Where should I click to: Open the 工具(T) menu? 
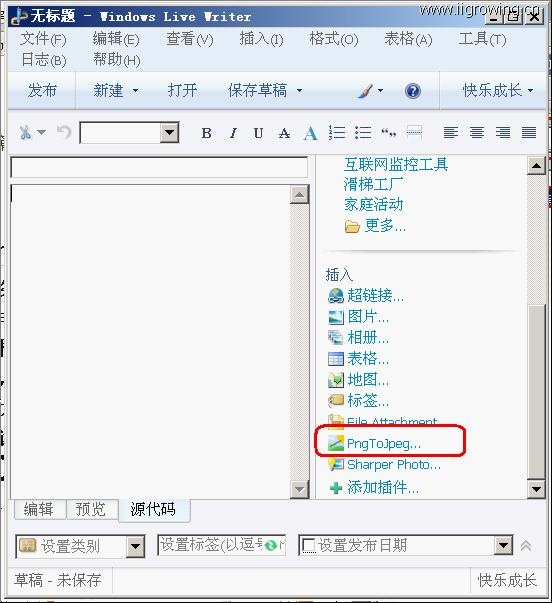pos(482,39)
